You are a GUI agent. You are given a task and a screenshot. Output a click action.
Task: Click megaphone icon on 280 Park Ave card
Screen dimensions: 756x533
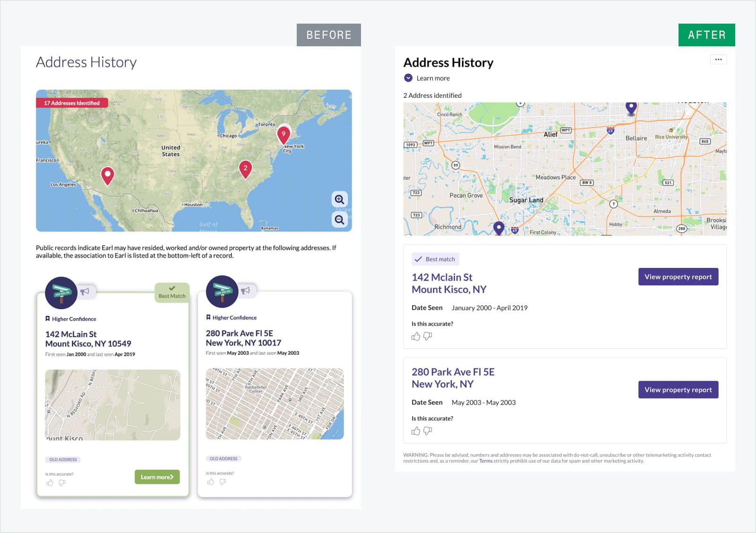coord(246,291)
